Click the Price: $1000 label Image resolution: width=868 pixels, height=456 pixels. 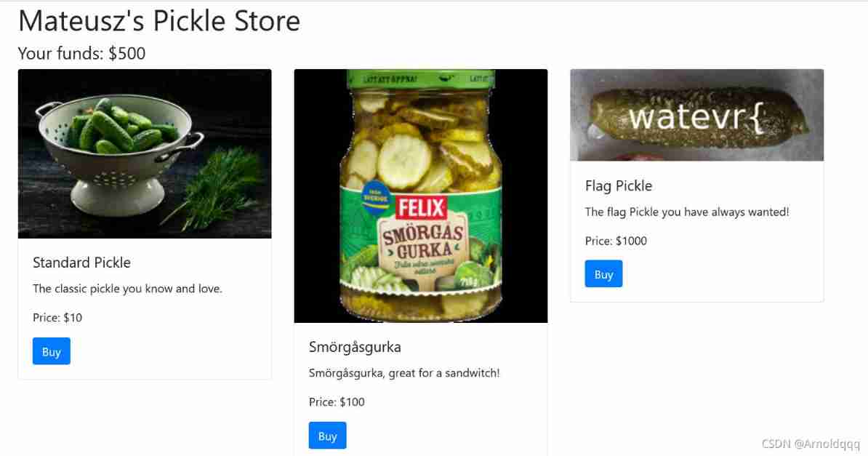(616, 241)
